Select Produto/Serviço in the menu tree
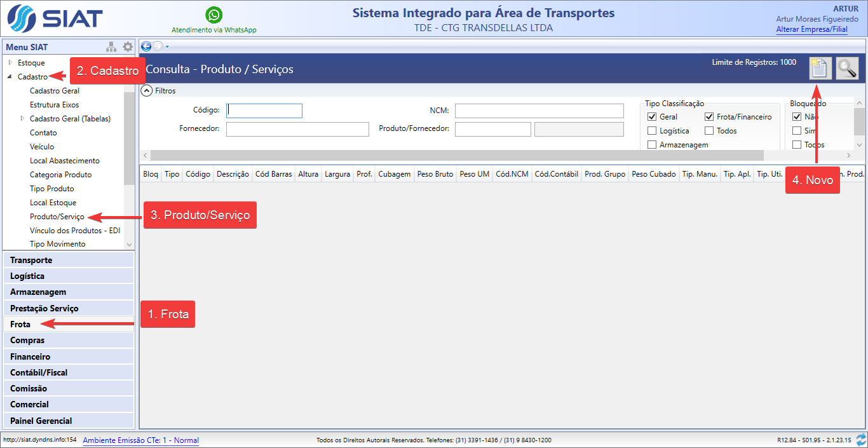 coord(57,217)
